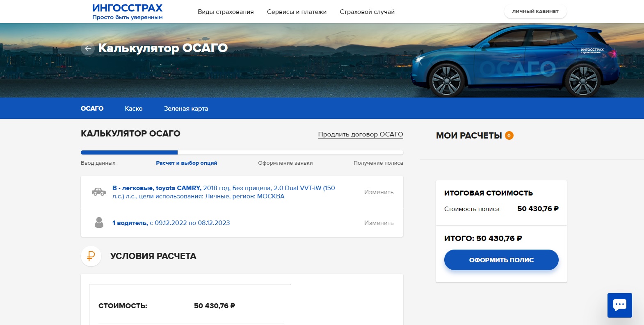This screenshot has height=325, width=644.
Task: Click the orange Мои расчеты counter badge
Action: click(x=509, y=136)
